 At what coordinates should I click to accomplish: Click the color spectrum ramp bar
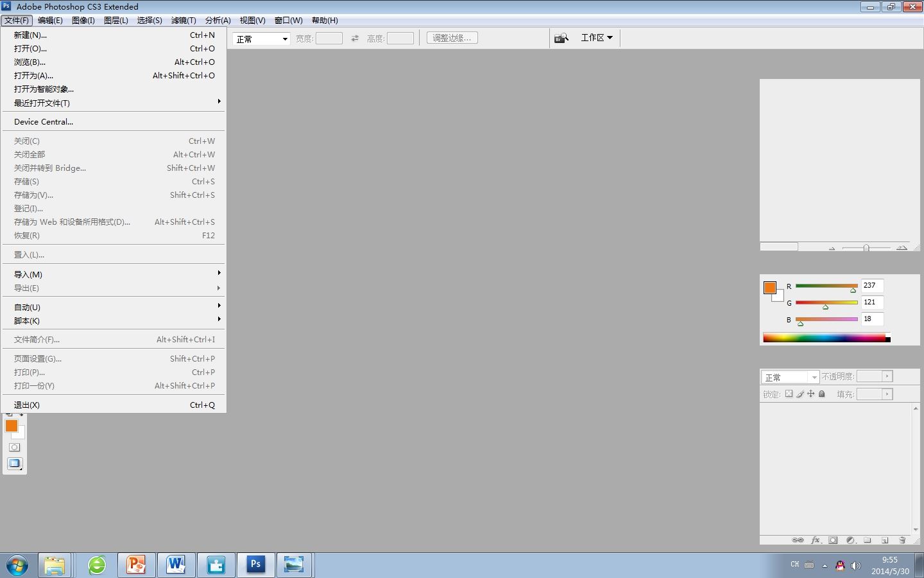826,338
